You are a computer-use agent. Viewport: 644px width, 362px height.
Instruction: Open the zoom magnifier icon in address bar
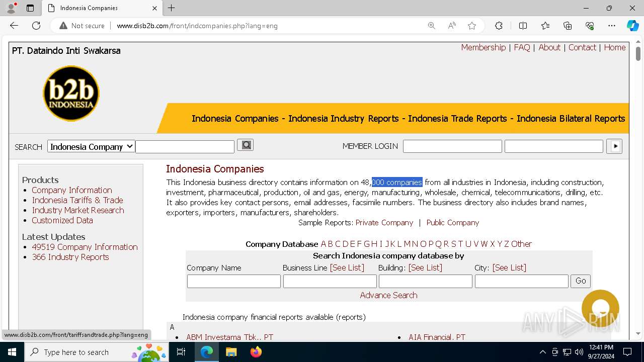(431, 26)
